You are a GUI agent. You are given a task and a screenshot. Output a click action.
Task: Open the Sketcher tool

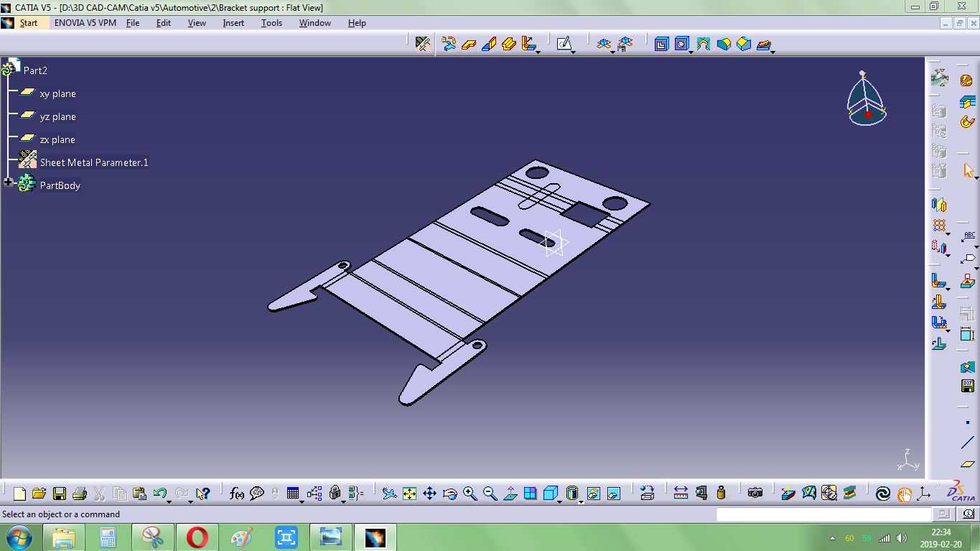(x=564, y=44)
